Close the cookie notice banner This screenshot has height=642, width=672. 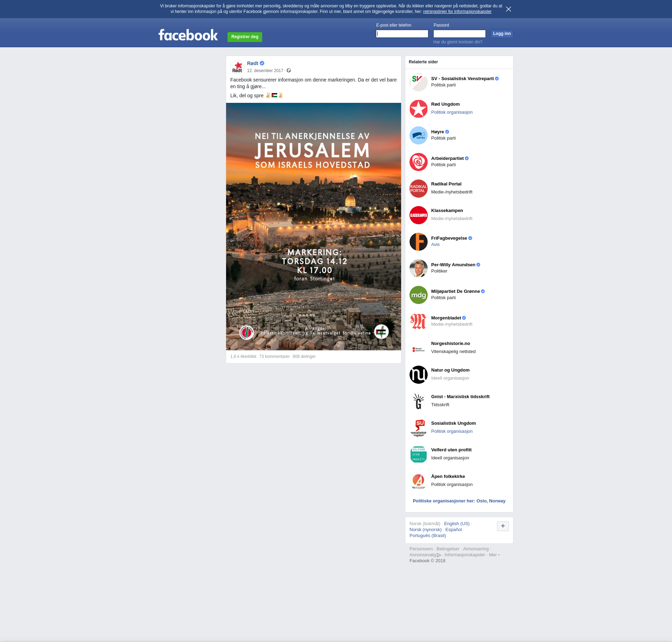(x=509, y=9)
